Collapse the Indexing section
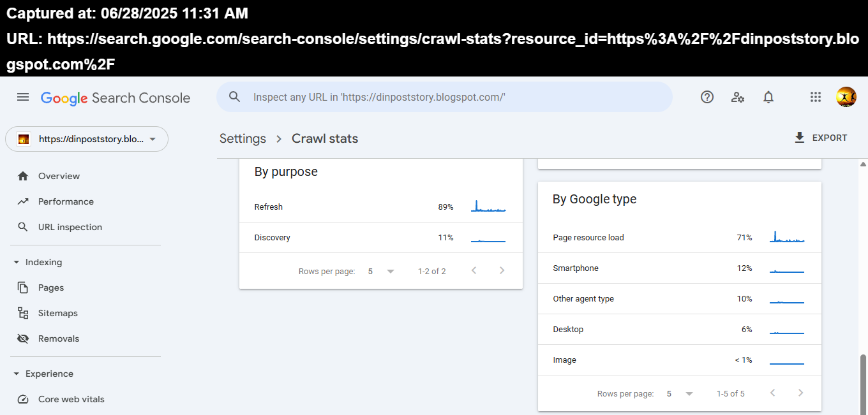 click(17, 262)
